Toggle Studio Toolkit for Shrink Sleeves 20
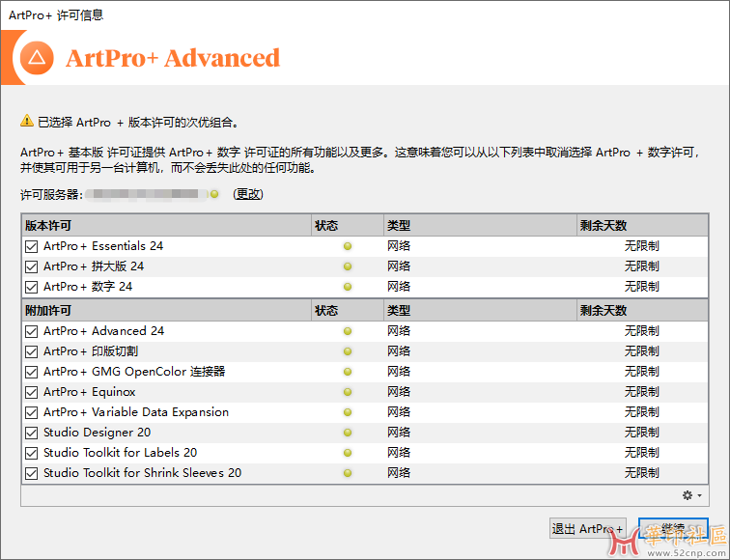 32,473
